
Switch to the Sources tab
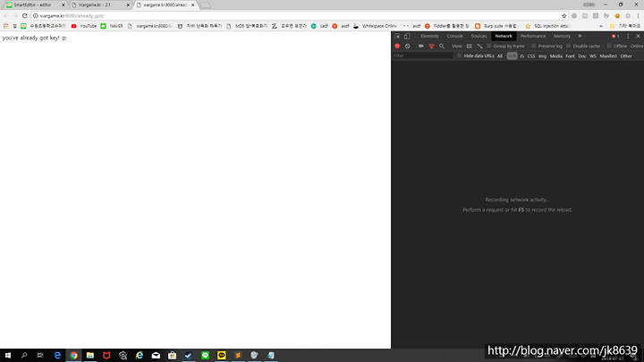(479, 36)
